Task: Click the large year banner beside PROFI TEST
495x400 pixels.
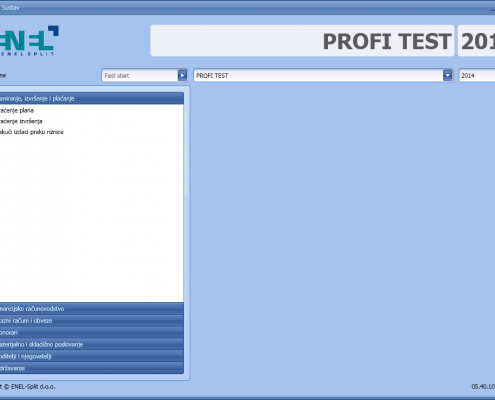Action: coord(477,41)
